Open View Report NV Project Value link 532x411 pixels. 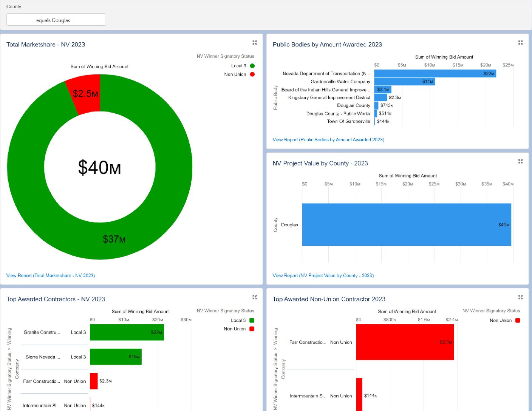[x=323, y=275]
